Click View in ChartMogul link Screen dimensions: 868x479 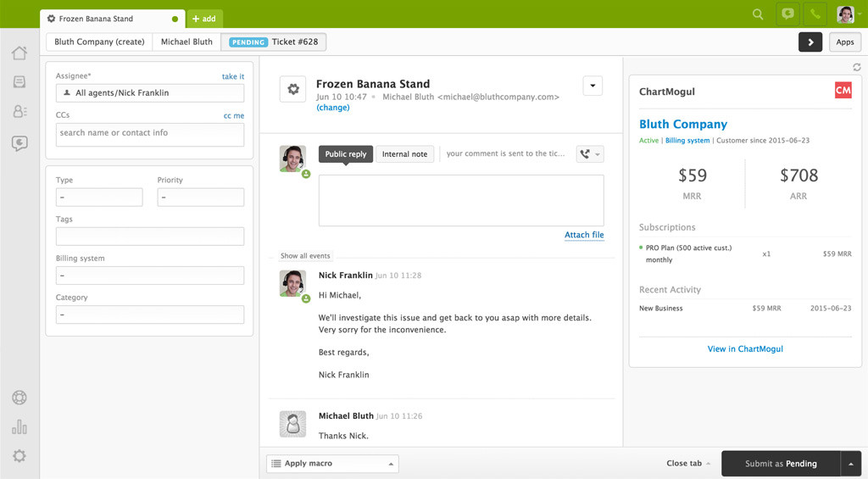pyautogui.click(x=745, y=349)
